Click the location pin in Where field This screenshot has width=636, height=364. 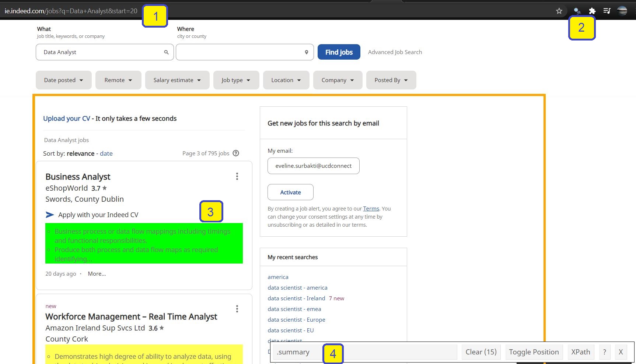(306, 52)
